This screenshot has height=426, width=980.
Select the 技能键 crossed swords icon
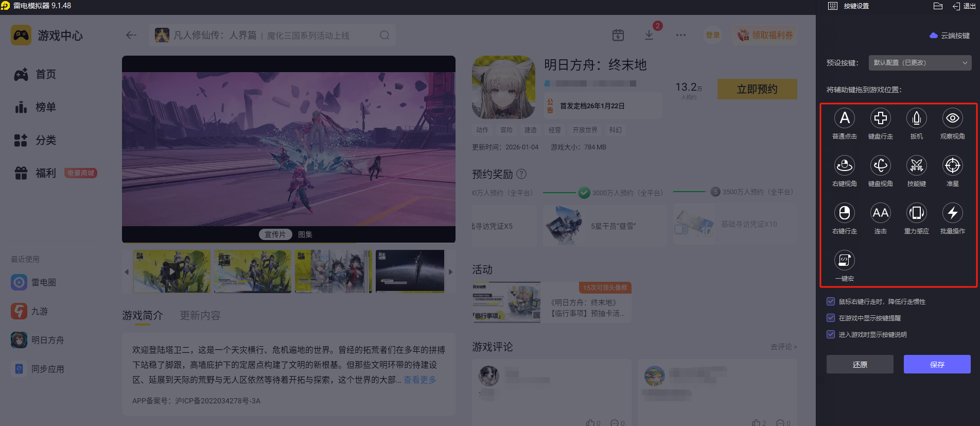pyautogui.click(x=917, y=166)
